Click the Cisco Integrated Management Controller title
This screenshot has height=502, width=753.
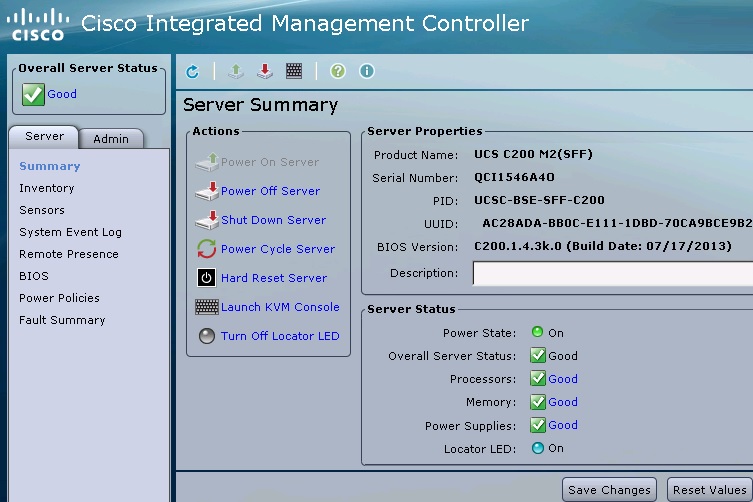click(x=305, y=24)
